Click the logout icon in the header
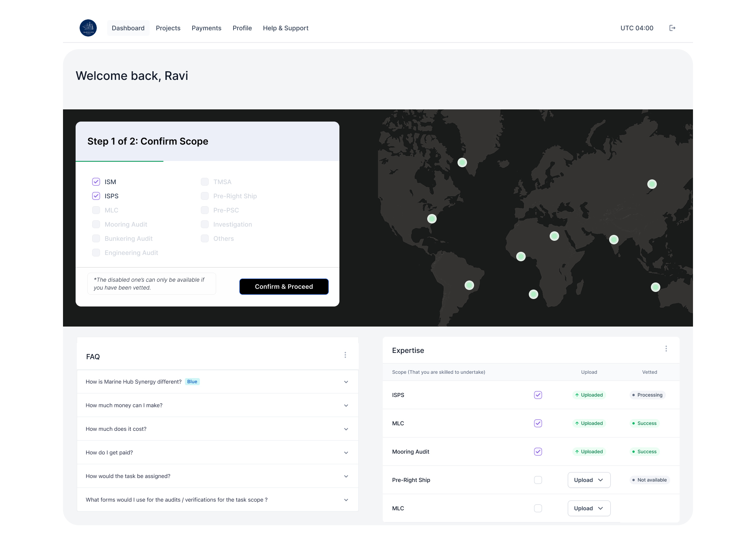 tap(672, 28)
